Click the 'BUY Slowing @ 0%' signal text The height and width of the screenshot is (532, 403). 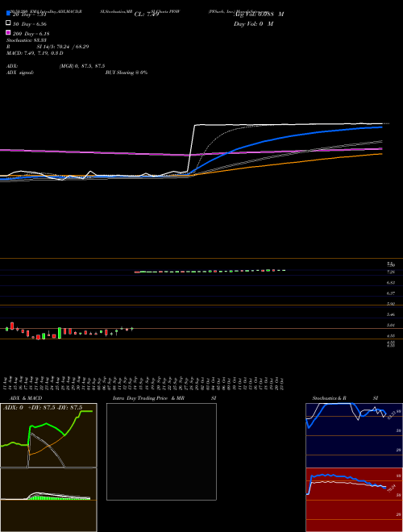point(127,73)
